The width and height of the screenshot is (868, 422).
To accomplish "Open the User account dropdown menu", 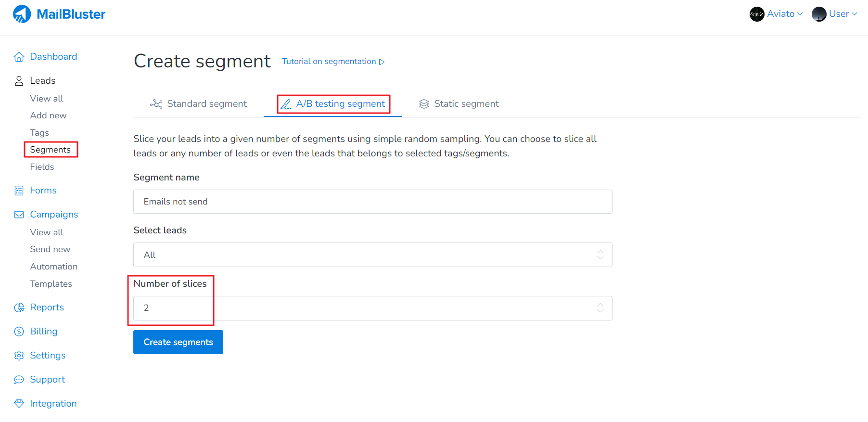I will (835, 14).
